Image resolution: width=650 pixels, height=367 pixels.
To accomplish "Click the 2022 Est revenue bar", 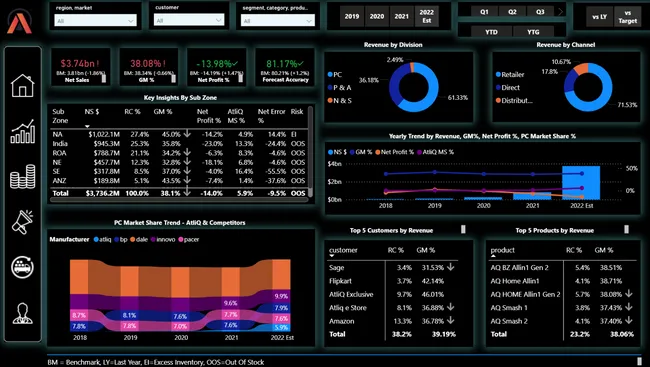I will click(581, 182).
